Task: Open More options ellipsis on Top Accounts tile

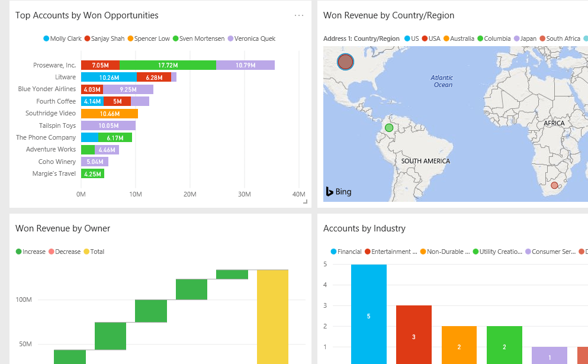Action: pos(299,15)
